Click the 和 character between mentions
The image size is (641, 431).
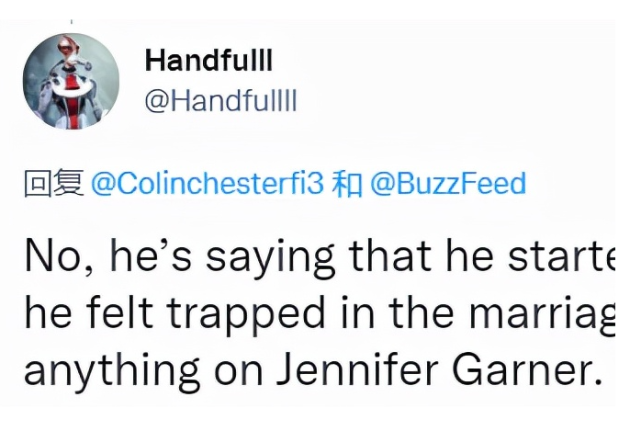(x=346, y=184)
